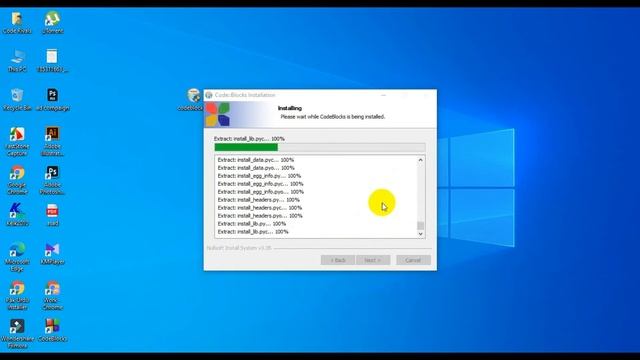
Task: Click the log list scroll-down arrow
Action: (x=420, y=234)
